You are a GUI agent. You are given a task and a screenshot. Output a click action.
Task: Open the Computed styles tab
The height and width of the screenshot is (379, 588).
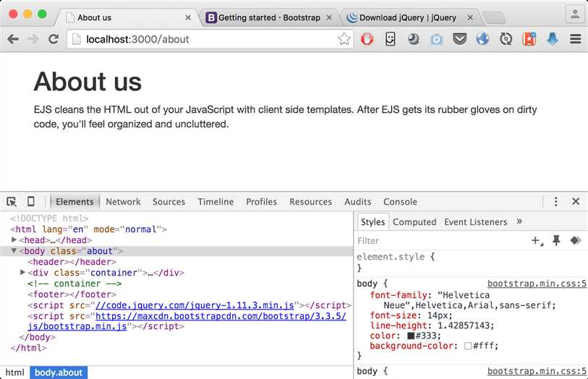click(414, 222)
